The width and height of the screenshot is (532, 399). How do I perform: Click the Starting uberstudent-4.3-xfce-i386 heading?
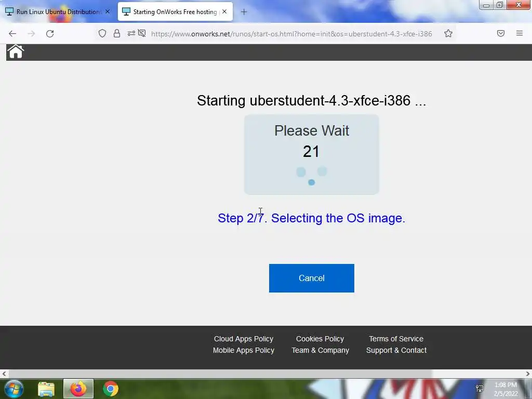tap(312, 100)
